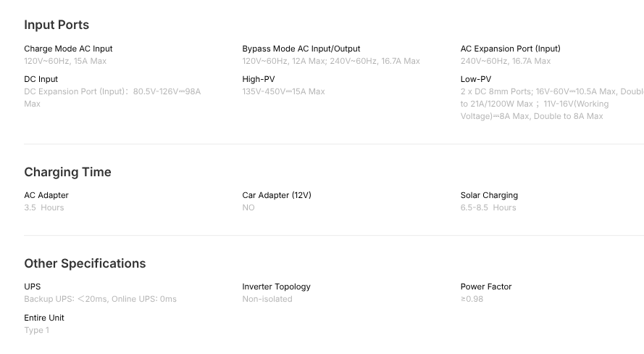Click the Charge Mode AC Input label
644x354 pixels.
(x=68, y=49)
